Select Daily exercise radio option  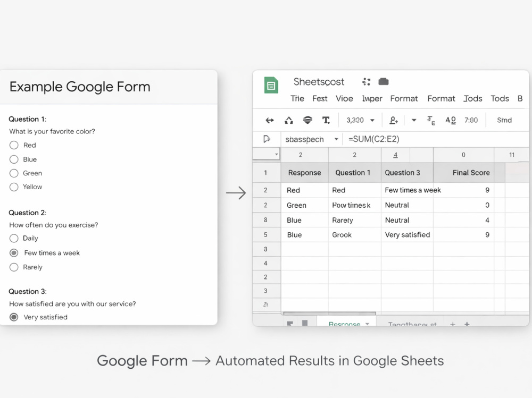(x=14, y=239)
